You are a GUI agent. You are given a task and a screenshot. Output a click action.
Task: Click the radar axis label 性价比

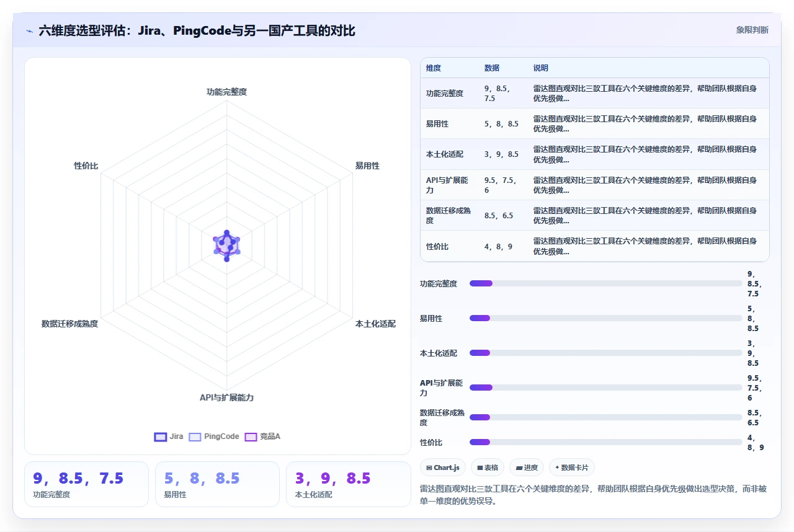(x=86, y=166)
